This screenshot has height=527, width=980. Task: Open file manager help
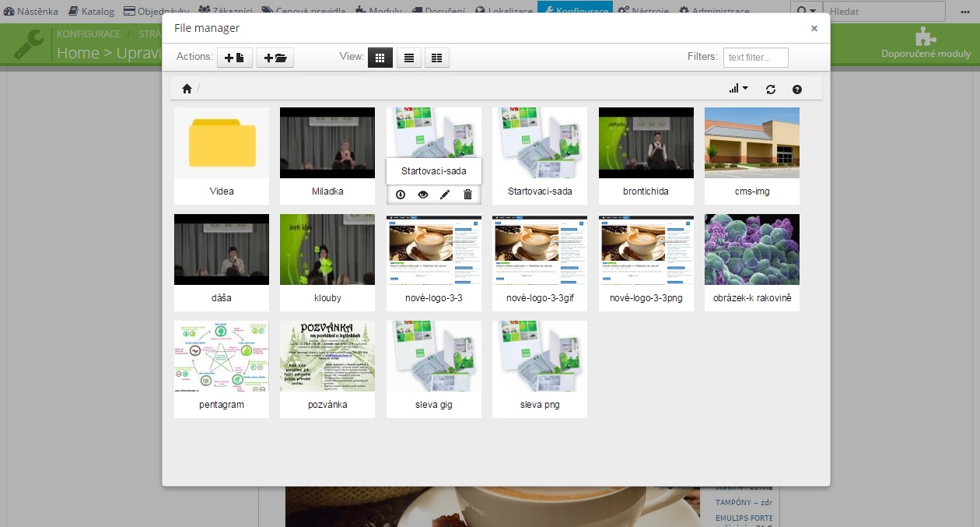(x=797, y=90)
